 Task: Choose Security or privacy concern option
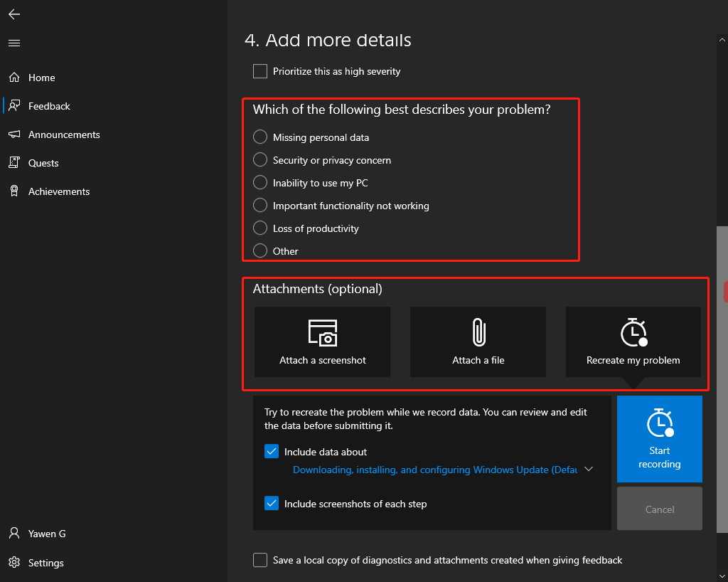tap(260, 160)
